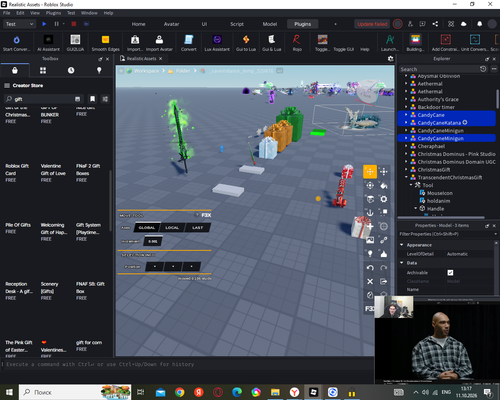Switch to the Home ribbon tab
Viewport: 500px width, 400px height.
pos(138,24)
